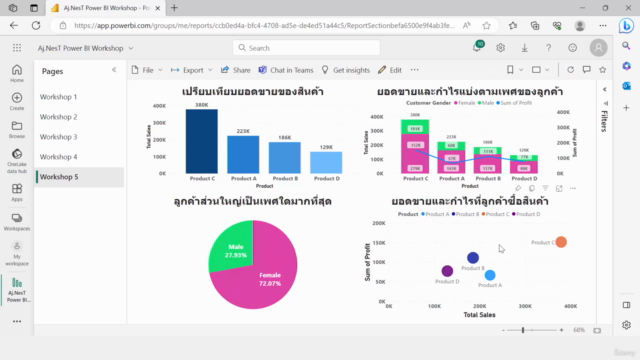The image size is (640, 360).
Task: Open Workspaces in the sidebar
Action: (x=17, y=222)
